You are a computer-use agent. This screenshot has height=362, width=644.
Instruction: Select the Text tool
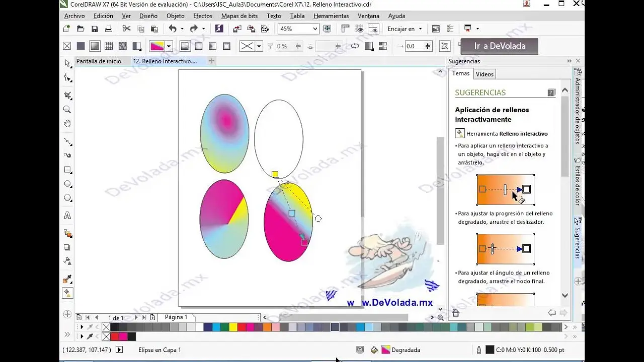[67, 216]
